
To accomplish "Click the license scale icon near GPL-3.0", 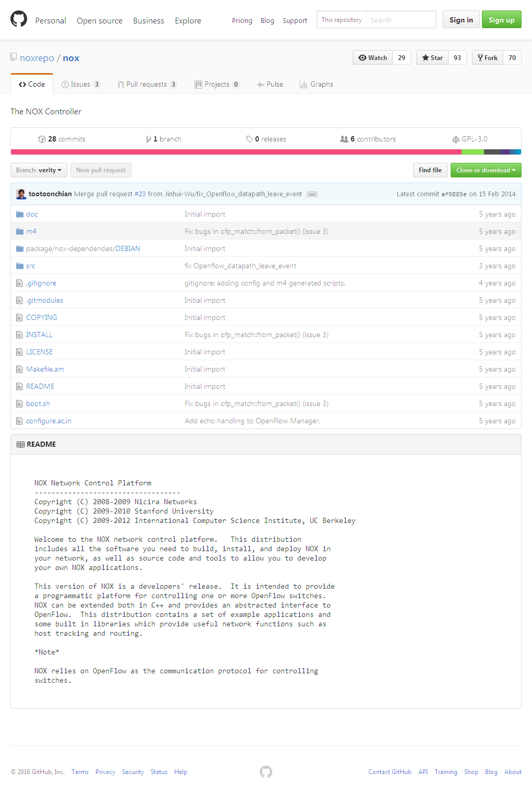I will pos(456,139).
